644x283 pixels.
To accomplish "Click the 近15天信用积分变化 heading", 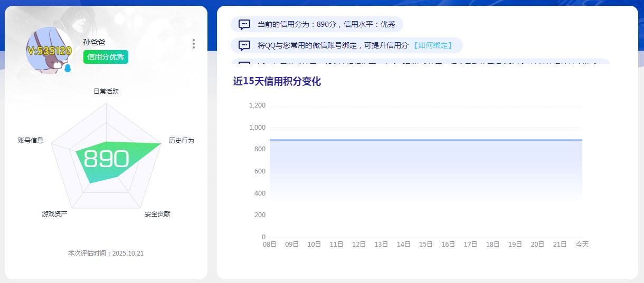I will click(277, 82).
